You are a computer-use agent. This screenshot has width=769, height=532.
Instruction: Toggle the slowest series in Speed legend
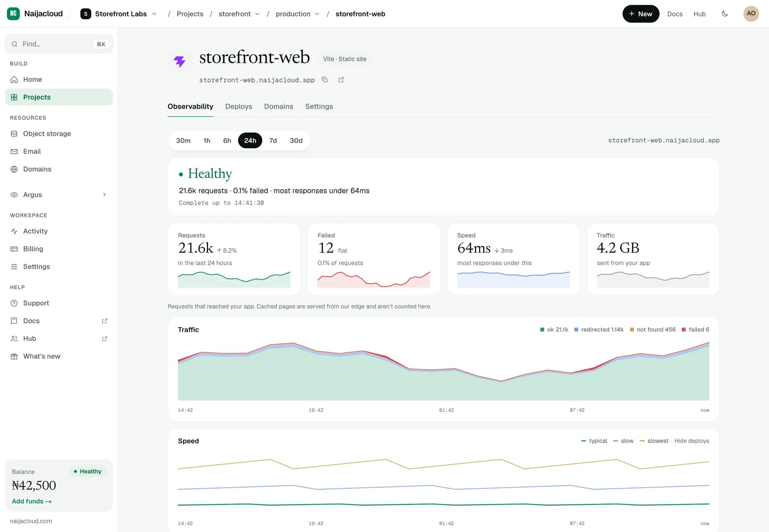(x=654, y=441)
